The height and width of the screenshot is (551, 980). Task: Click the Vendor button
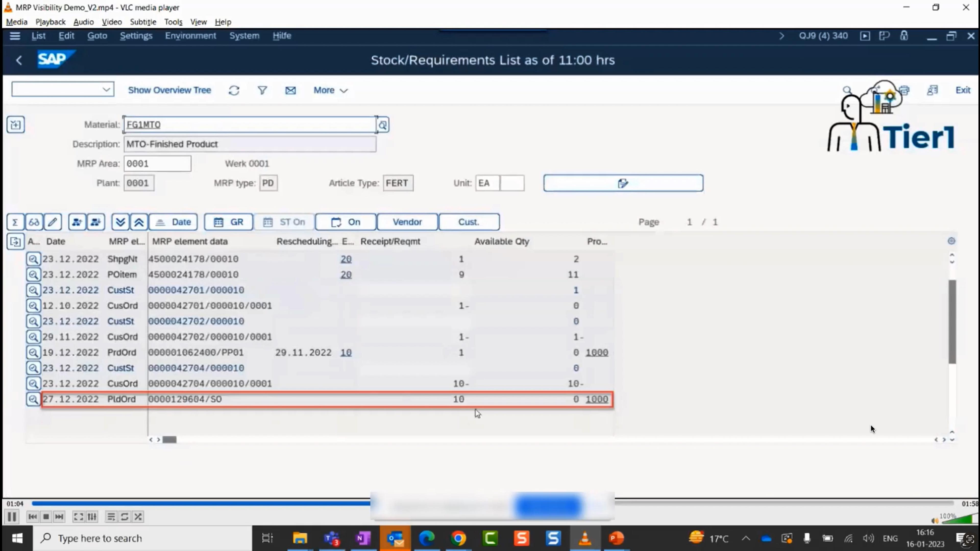point(407,222)
